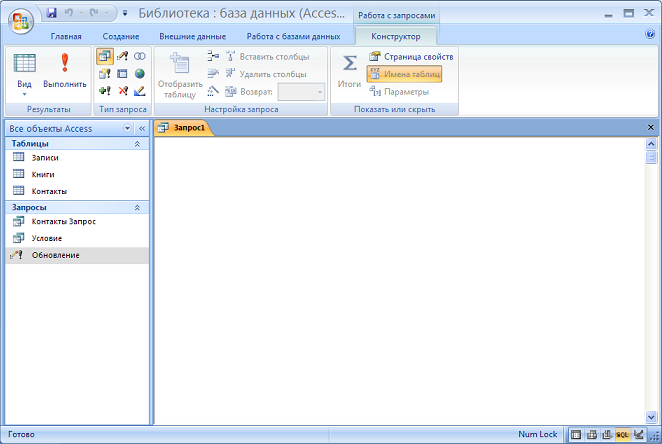This screenshot has width=662, height=444.
Task: Redo using the Quick Access toolbar arrow
Action: click(94, 13)
